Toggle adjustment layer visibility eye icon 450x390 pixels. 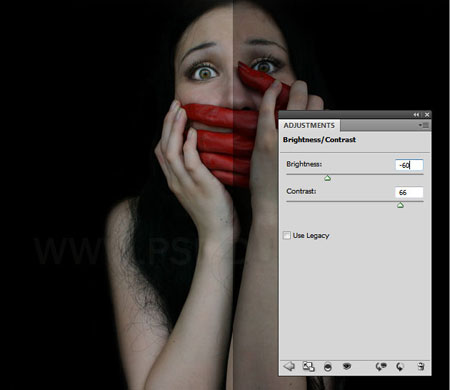coord(347,367)
